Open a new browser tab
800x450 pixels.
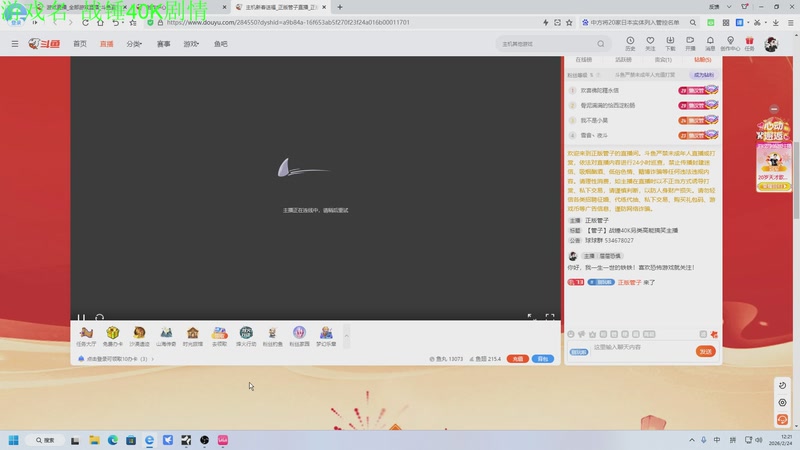[340, 7]
